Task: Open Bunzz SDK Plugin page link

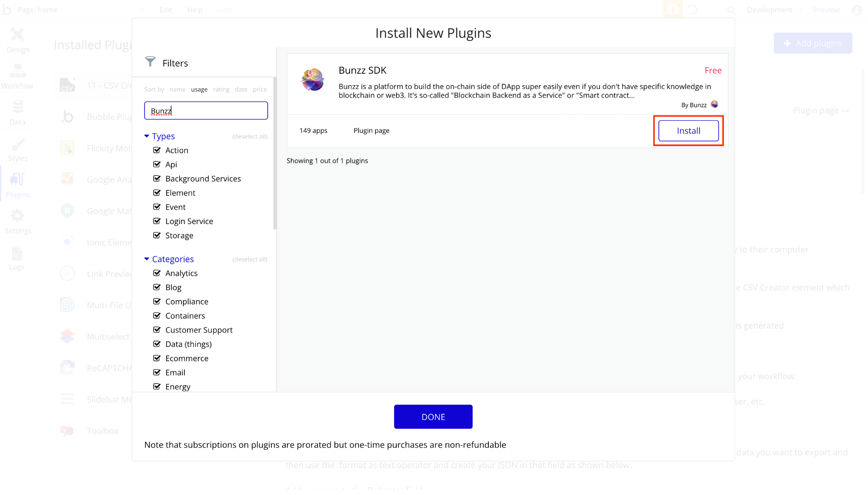Action: coord(371,130)
